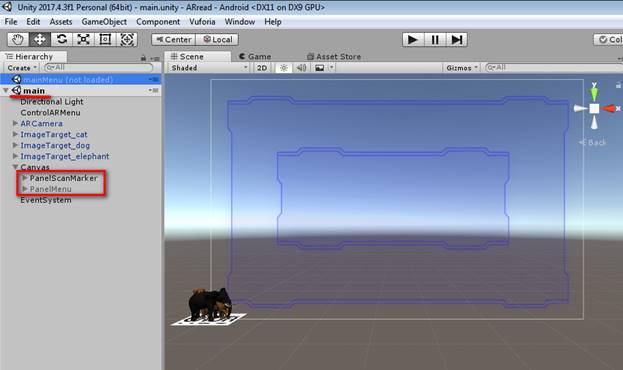Screen dimensions: 623x370
Task: Click the red X axis gizmo cone
Action: point(609,108)
